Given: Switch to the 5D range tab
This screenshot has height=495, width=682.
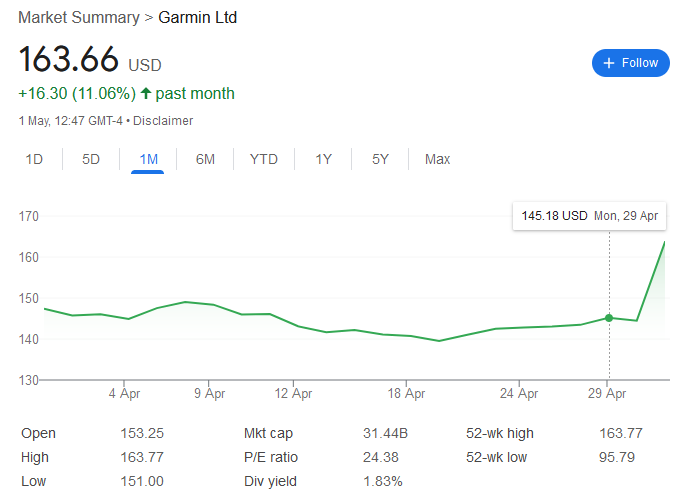Looking at the screenshot, I should (91, 159).
